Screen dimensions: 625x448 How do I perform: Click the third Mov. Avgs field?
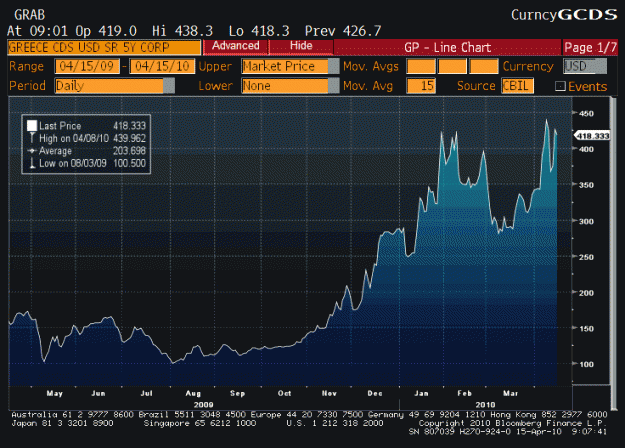click(x=483, y=66)
